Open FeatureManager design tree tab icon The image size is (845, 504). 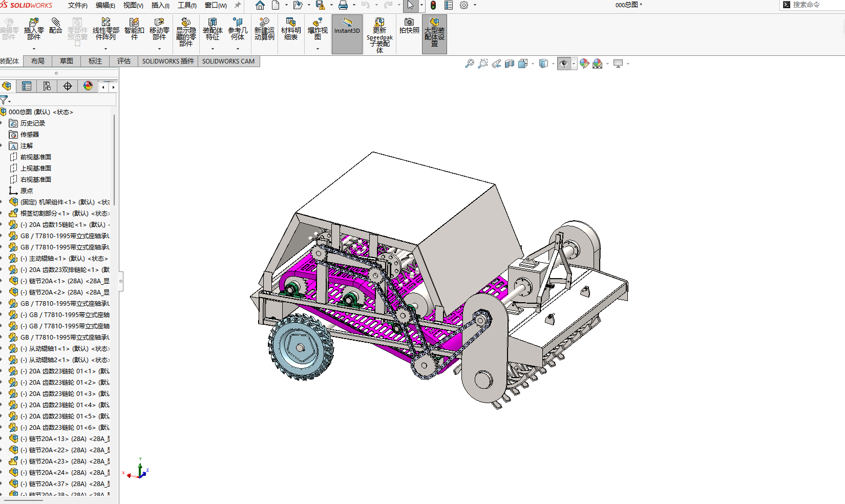(7, 86)
